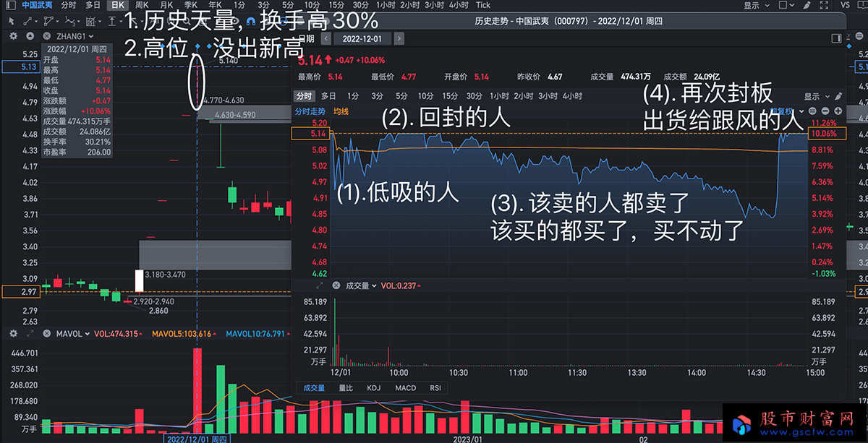
Task: Maximize the MAVOL volume panel
Action: (x=30, y=334)
